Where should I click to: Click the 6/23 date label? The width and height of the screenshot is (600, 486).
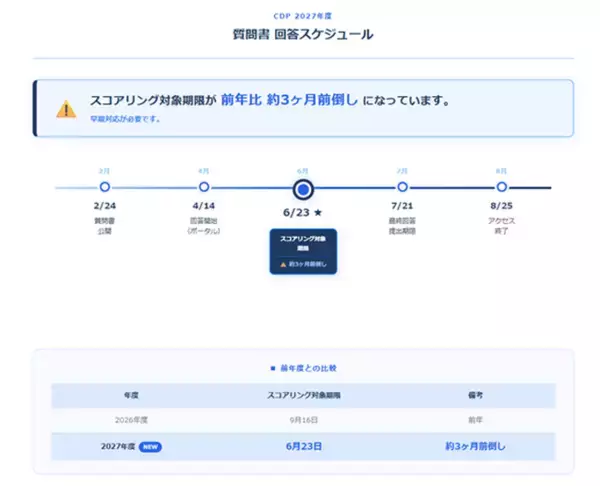click(296, 212)
